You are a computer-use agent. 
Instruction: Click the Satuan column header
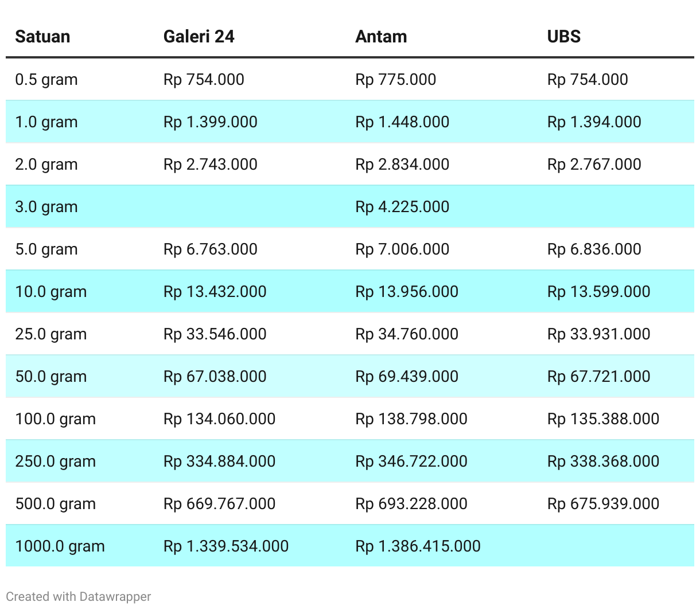[42, 37]
